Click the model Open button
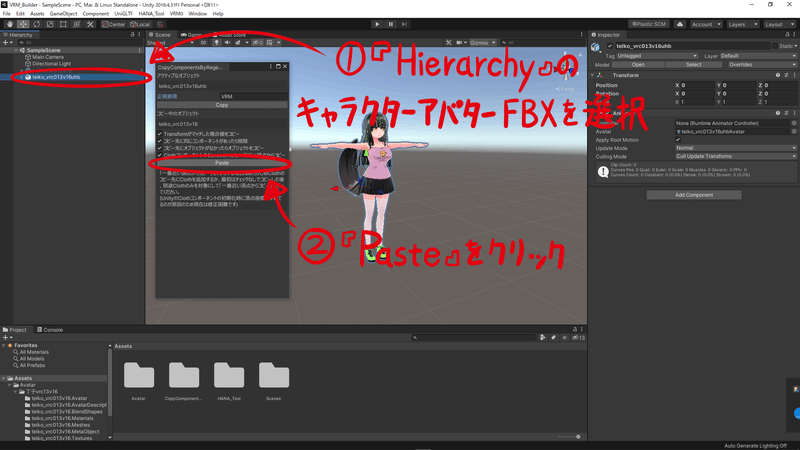Screen dimensions: 800x450 pos(638,65)
